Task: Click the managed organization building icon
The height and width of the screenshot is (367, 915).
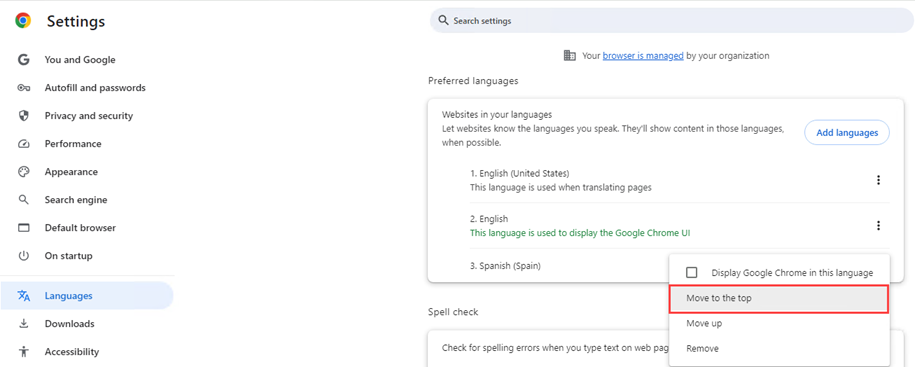Action: point(570,55)
